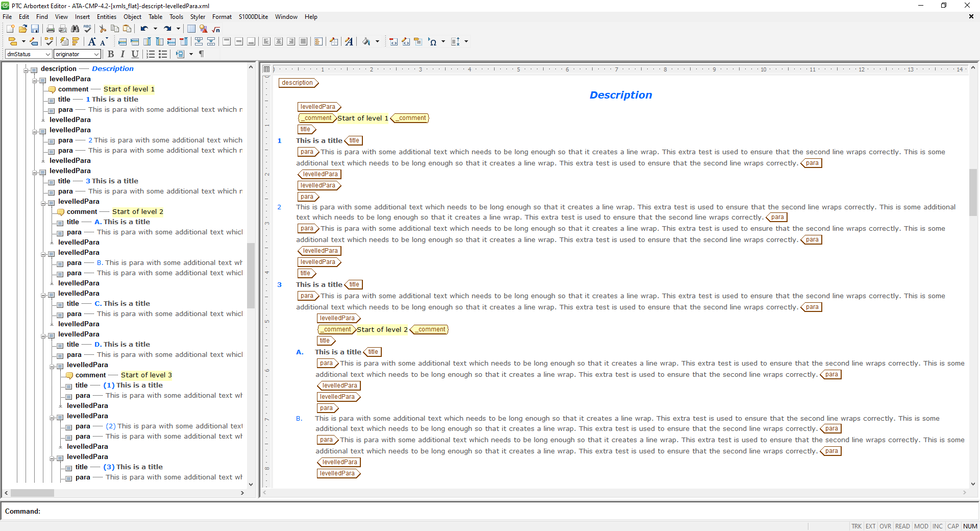
Task: Insert a graphic using the picture icon
Action: 203,29
